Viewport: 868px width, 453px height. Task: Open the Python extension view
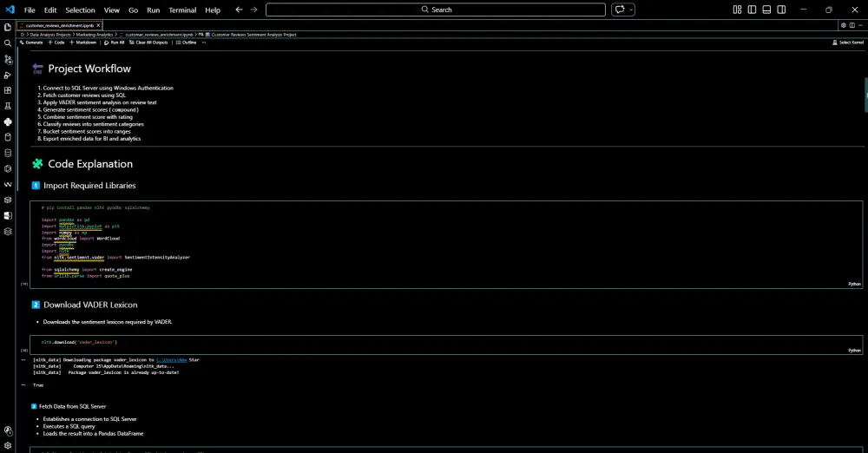8,121
